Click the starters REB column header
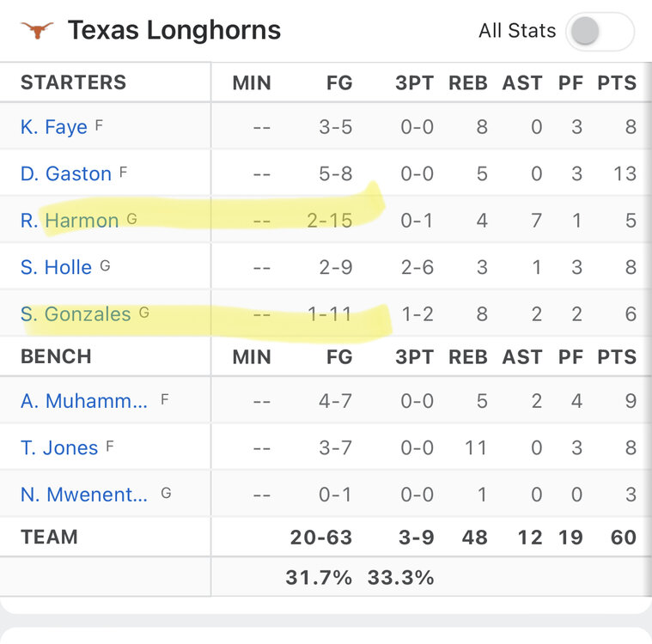Image resolution: width=652 pixels, height=644 pixels. pos(468,83)
